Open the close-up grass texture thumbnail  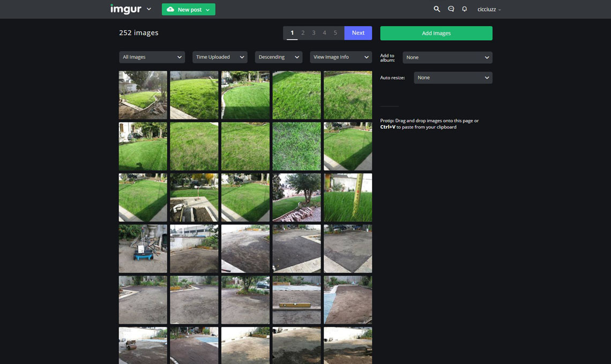(296, 147)
